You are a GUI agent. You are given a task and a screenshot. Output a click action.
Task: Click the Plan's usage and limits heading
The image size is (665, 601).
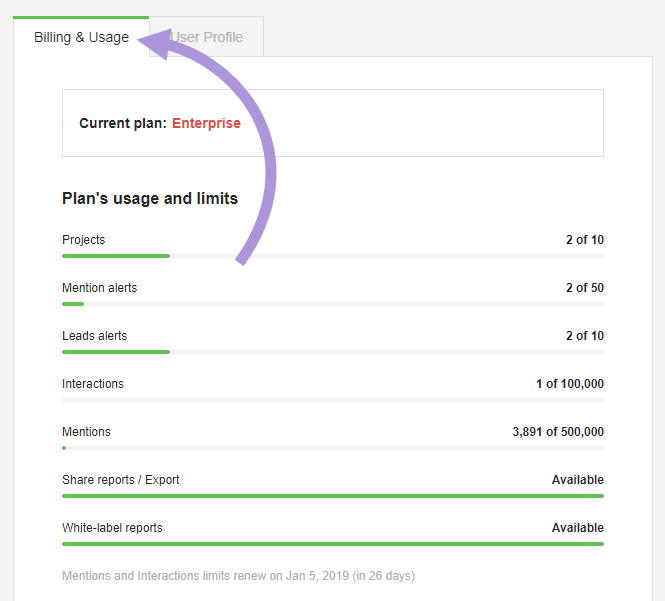pyautogui.click(x=150, y=198)
